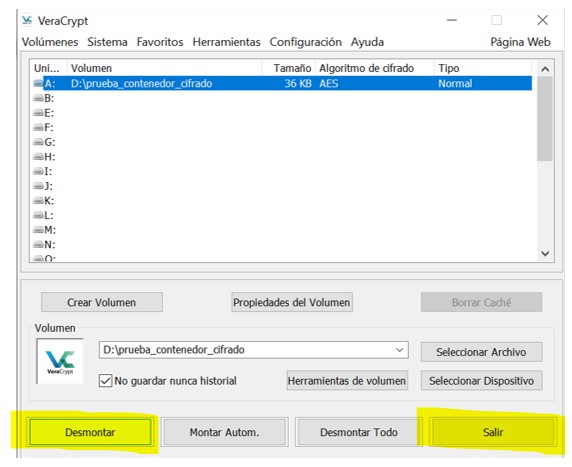The width and height of the screenshot is (572, 467).
Task: Sort by the Tipo column header
Action: tap(483, 68)
